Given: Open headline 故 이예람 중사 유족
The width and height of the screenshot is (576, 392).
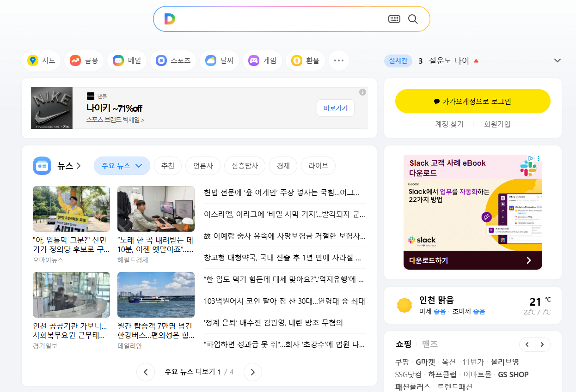Looking at the screenshot, I should 285,236.
